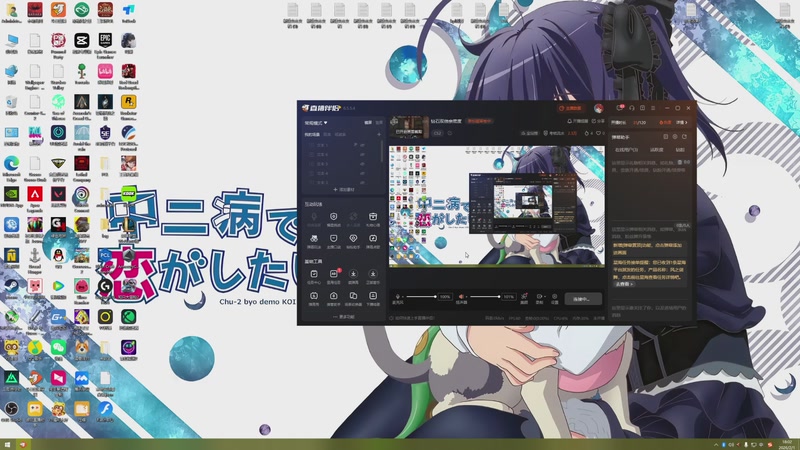Edit first source row with the pencil icon
Viewport: 800px width, 450px height.
pyautogui.click(x=355, y=145)
